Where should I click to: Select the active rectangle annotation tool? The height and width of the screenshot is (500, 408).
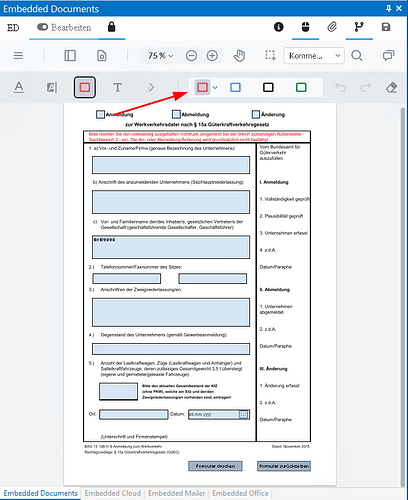click(85, 87)
